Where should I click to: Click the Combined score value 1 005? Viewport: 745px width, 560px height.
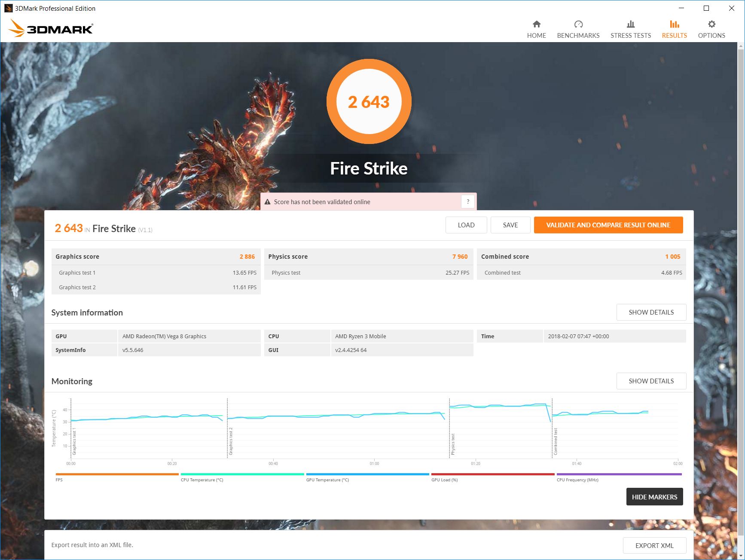pos(673,257)
